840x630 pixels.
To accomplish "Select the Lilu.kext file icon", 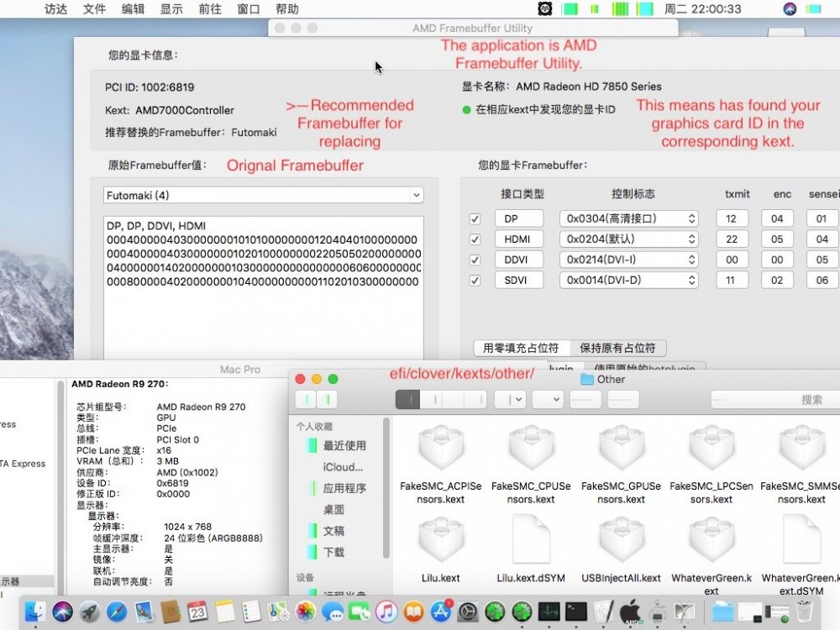I will pyautogui.click(x=441, y=540).
